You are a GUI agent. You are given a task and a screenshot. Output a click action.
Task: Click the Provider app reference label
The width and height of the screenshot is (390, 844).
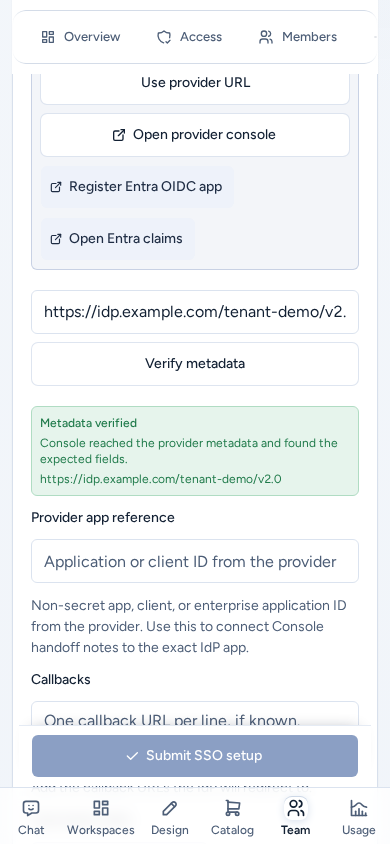point(103,517)
